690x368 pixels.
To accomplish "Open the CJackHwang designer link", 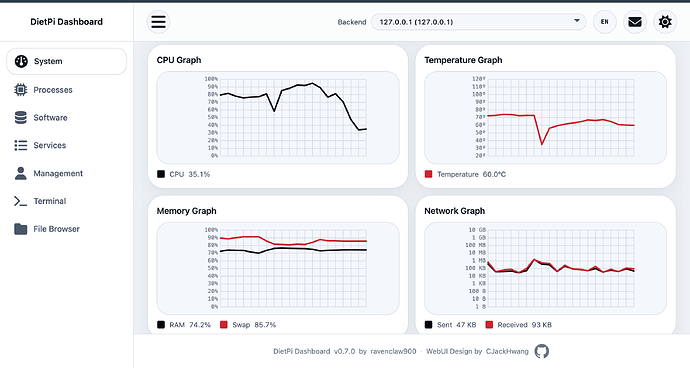I will tap(507, 351).
